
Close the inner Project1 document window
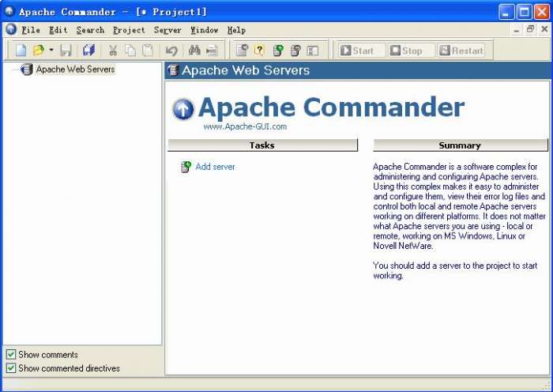pos(544,29)
